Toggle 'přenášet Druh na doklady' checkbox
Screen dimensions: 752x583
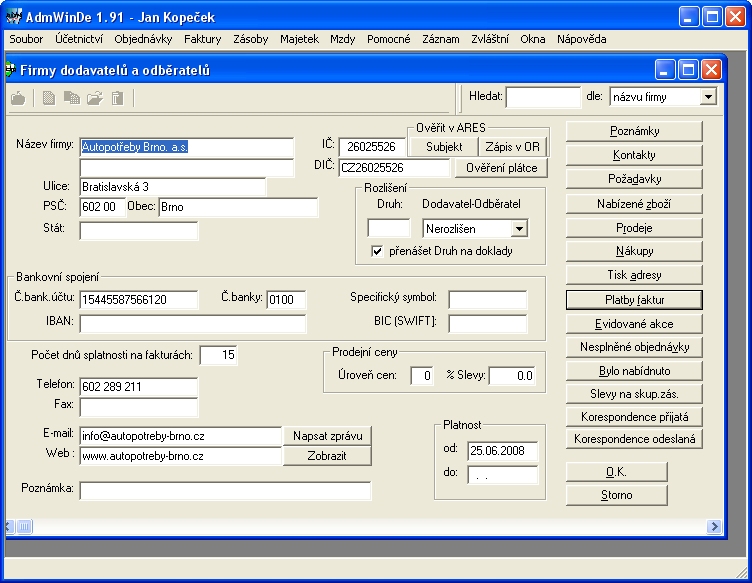[377, 251]
